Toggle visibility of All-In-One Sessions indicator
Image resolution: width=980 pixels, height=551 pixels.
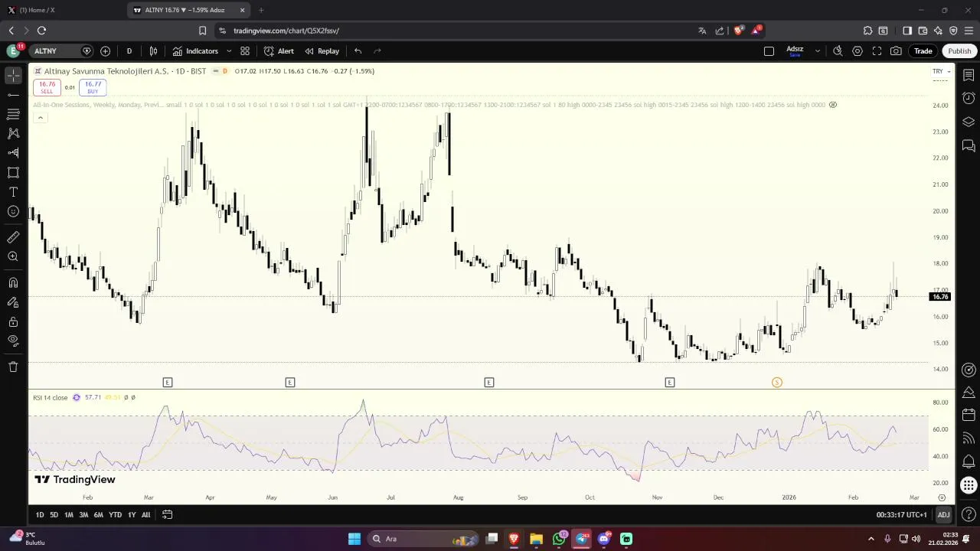tap(833, 105)
